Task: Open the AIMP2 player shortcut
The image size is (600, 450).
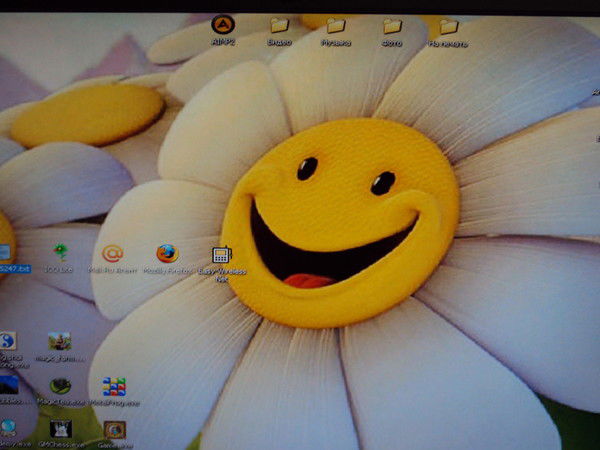Action: coord(222,24)
